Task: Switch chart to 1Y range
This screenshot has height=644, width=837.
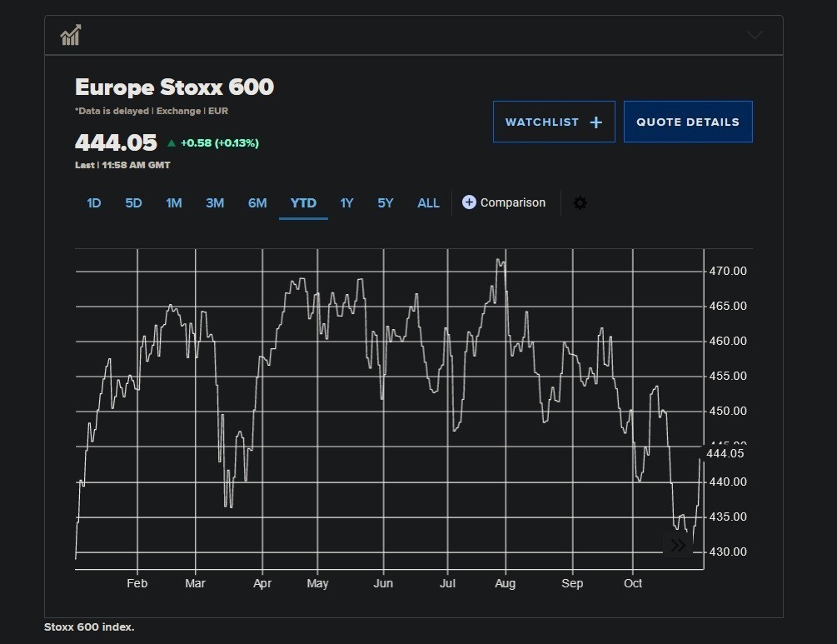Action: click(x=346, y=203)
